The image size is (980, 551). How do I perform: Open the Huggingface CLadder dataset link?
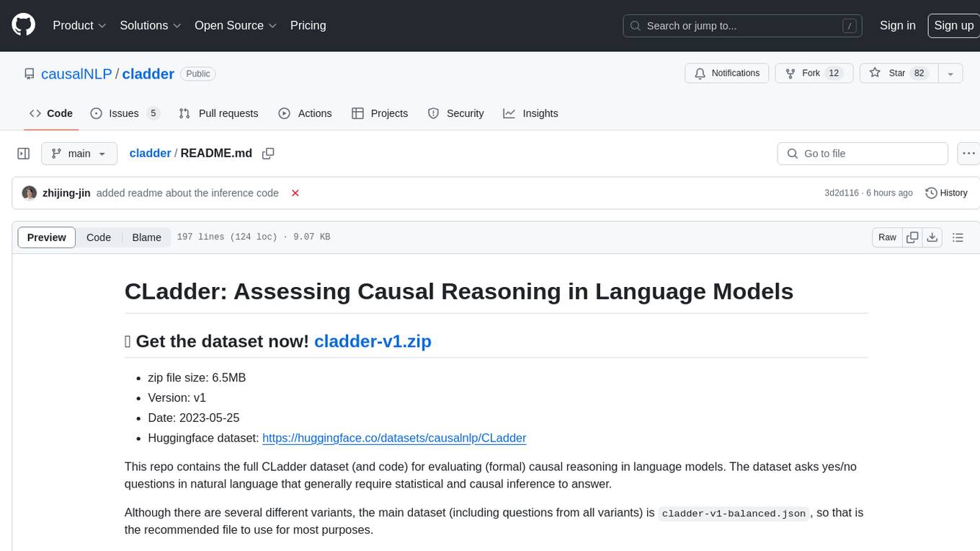(394, 438)
